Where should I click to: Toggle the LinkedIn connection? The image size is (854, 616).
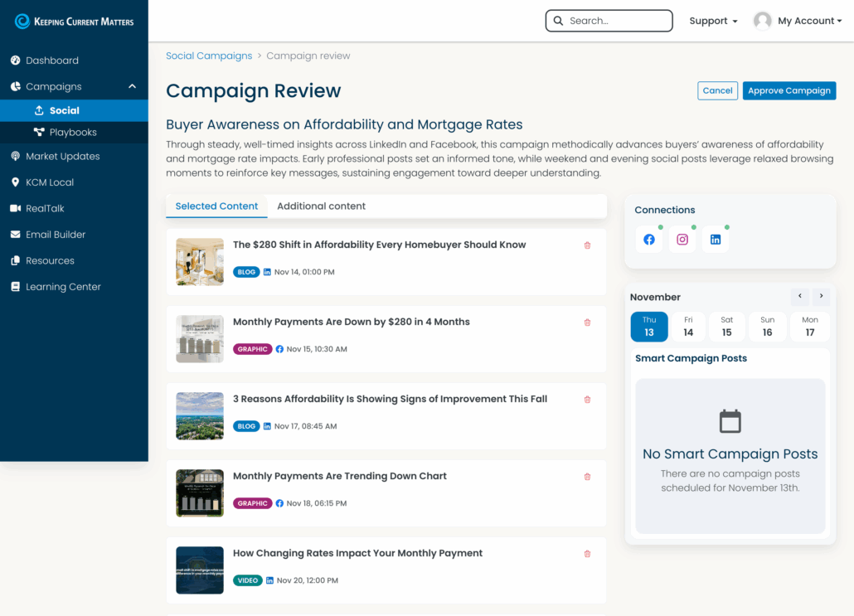[716, 239]
